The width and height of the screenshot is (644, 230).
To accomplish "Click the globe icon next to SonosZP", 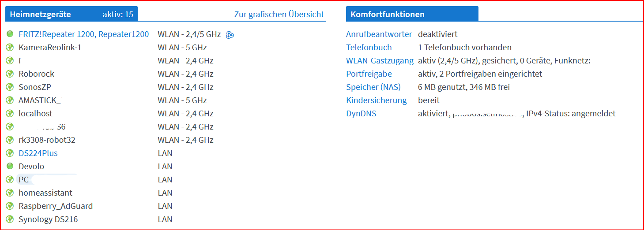I will coord(10,87).
